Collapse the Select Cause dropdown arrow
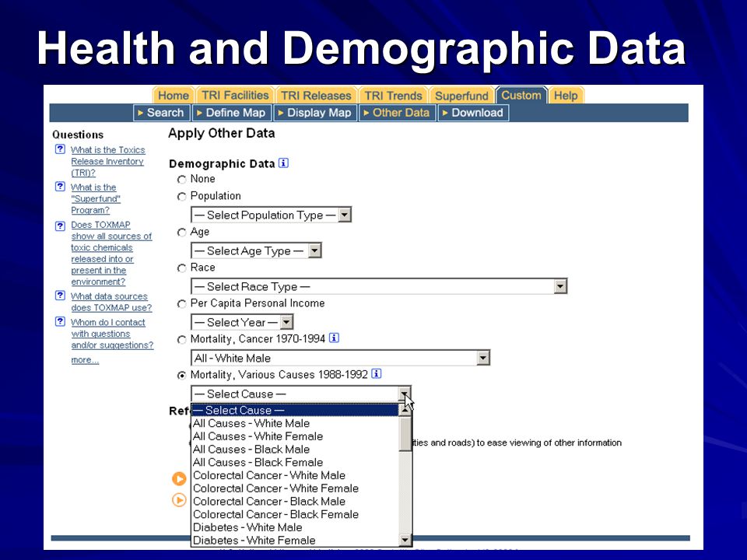This screenshot has width=747, height=560. click(405, 394)
